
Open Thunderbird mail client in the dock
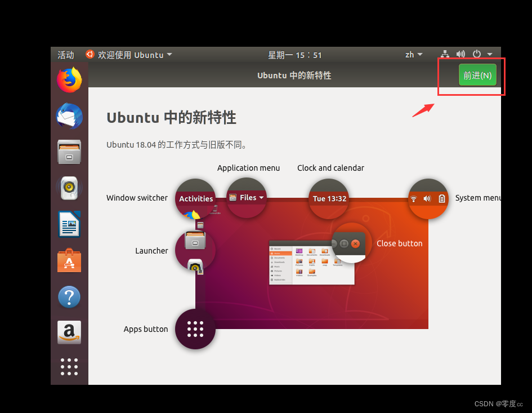pyautogui.click(x=69, y=116)
